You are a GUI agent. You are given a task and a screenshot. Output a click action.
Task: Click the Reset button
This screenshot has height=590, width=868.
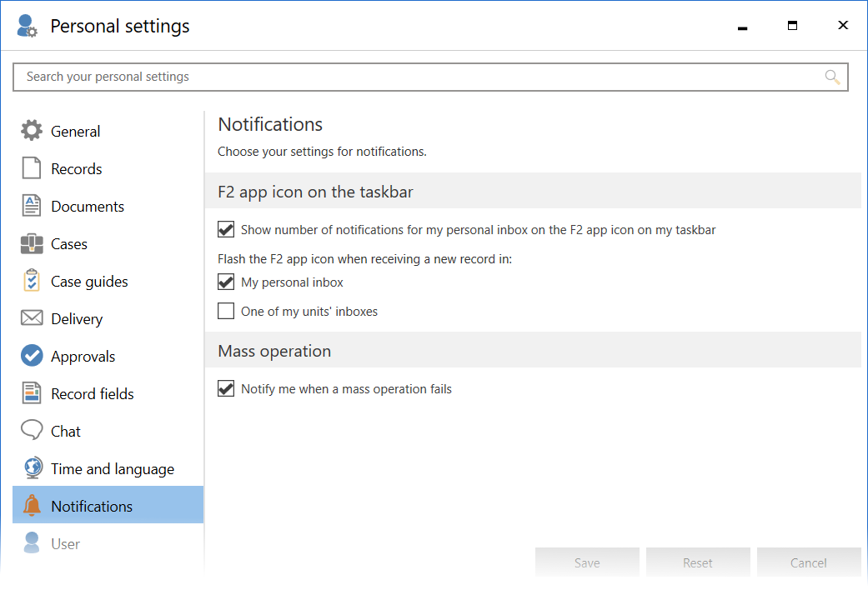coord(698,562)
